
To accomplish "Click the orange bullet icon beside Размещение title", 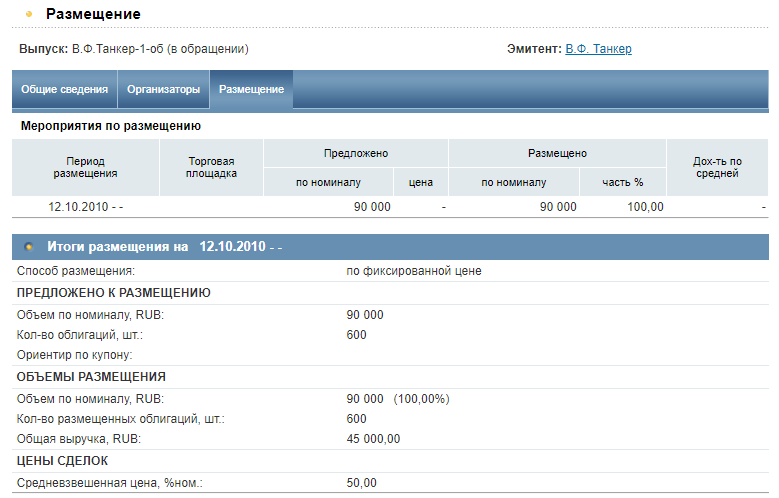I will tap(27, 15).
